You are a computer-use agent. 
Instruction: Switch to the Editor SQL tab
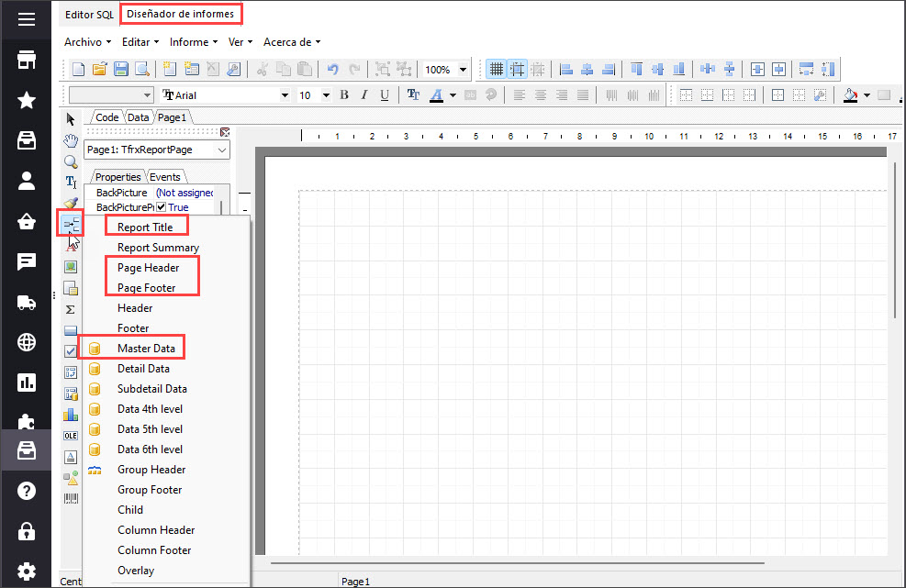click(89, 15)
